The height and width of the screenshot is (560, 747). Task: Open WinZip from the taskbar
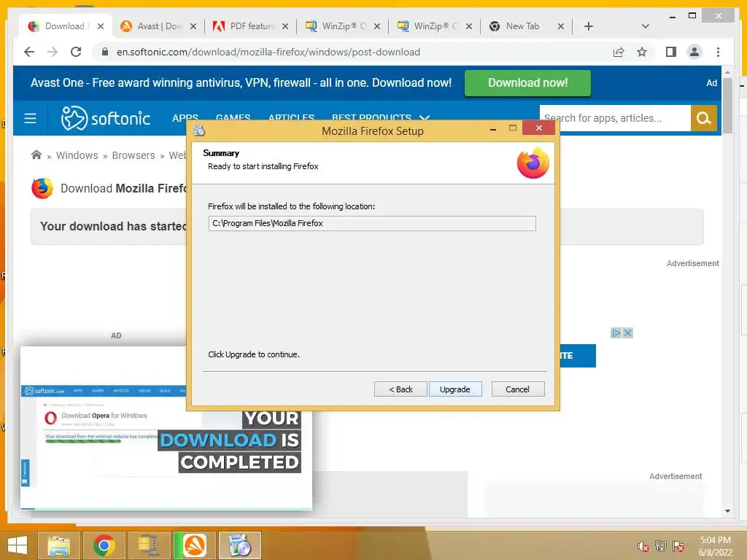coord(149,545)
